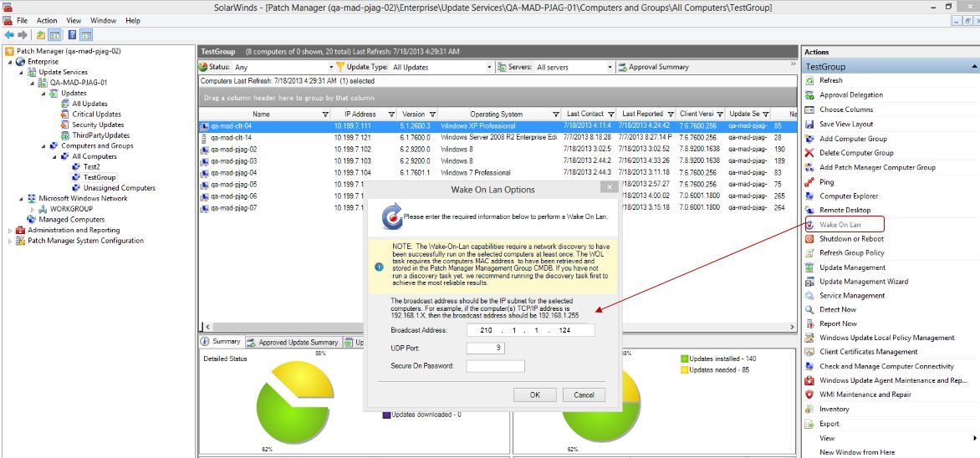Open the View menu in the menu bar
Viewport: 980px width, 458px height.
tap(73, 21)
